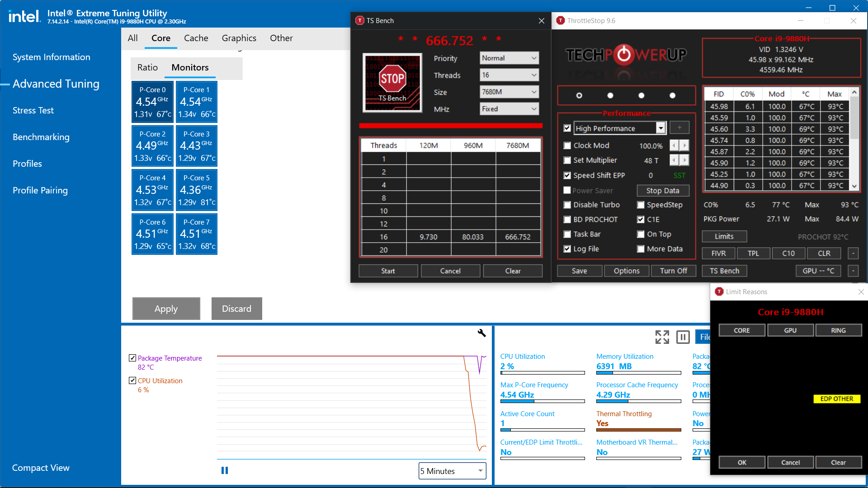This screenshot has height=488, width=868.
Task: Select the fourth ThrottleStop profile radio button
Action: click(x=673, y=95)
